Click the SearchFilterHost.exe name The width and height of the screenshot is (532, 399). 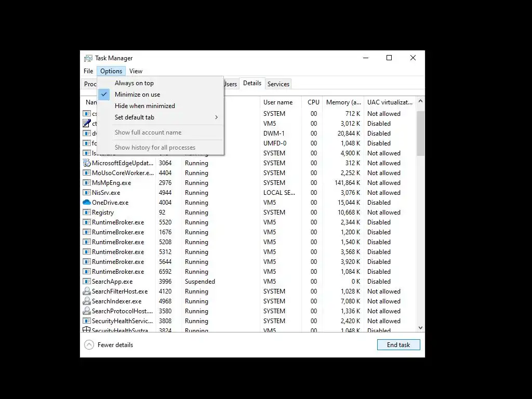click(120, 291)
